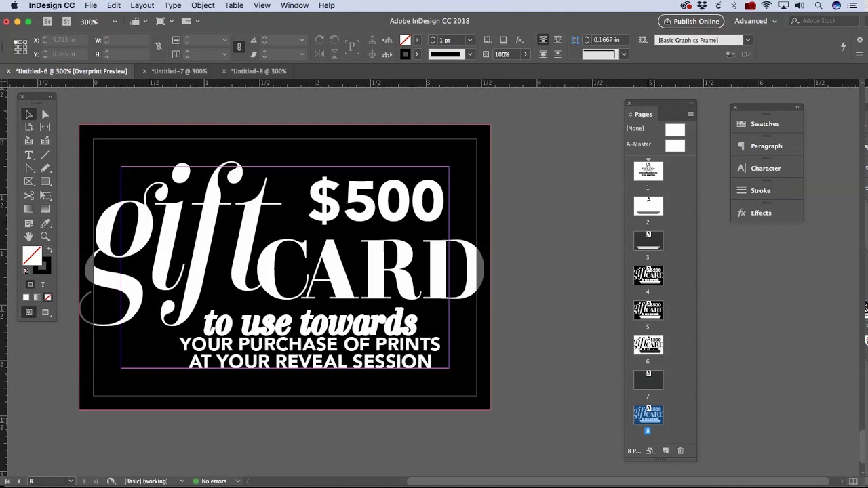Image resolution: width=868 pixels, height=488 pixels.
Task: Open the Object menu
Action: (x=203, y=5)
